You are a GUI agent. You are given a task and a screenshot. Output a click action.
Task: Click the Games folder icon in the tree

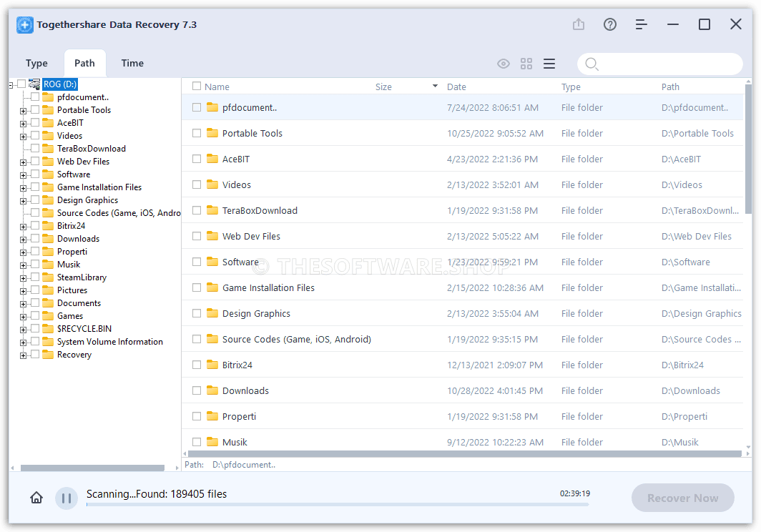tap(47, 315)
